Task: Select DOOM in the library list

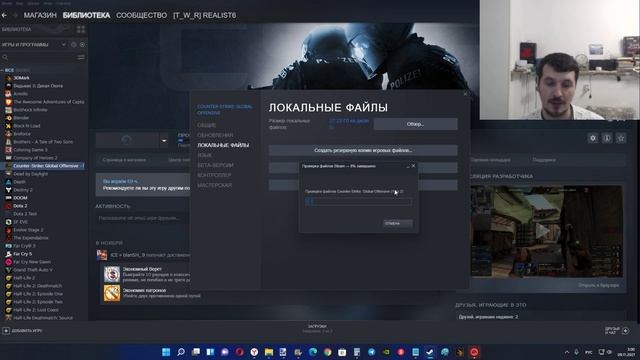Action: click(20, 198)
